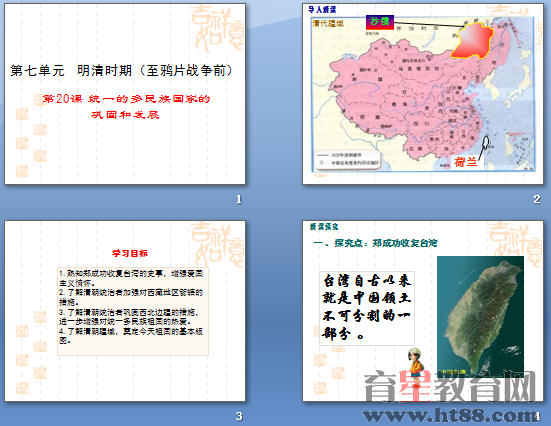
Task: Select slide 4 Taiwan satellite thumbnail
Action: 423,311
